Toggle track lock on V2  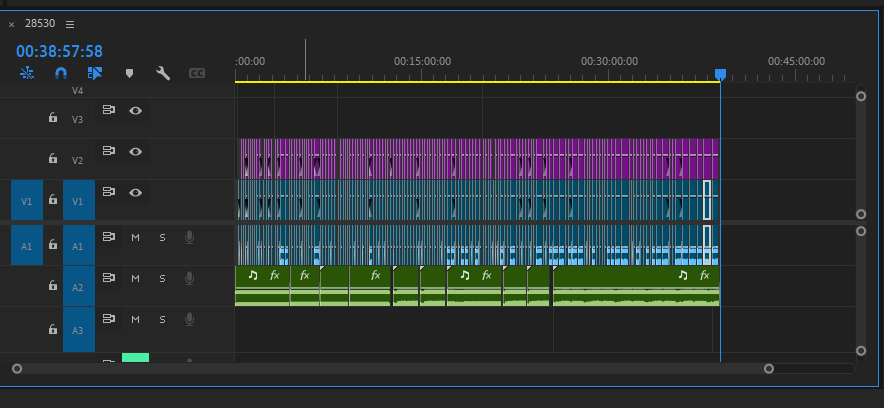click(52, 158)
